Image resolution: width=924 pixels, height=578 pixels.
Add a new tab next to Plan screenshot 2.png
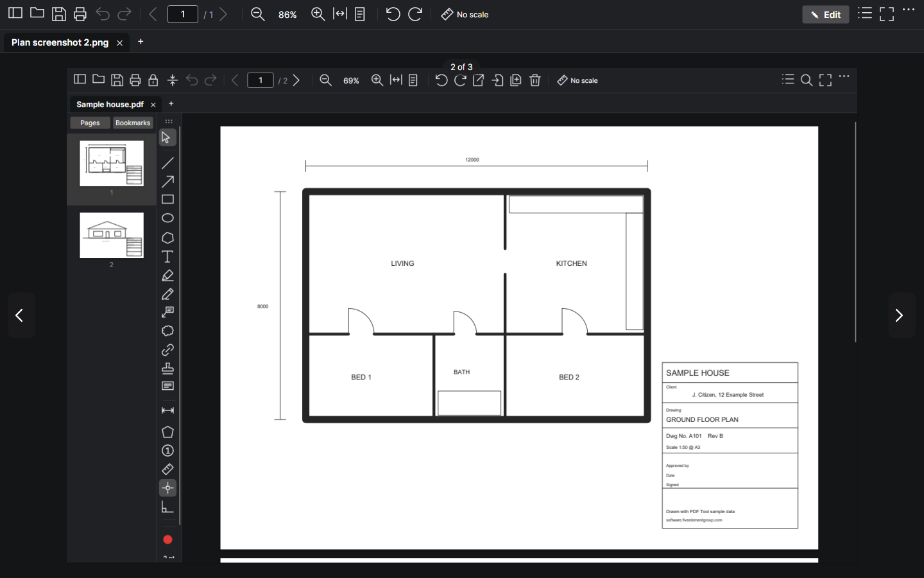point(141,42)
